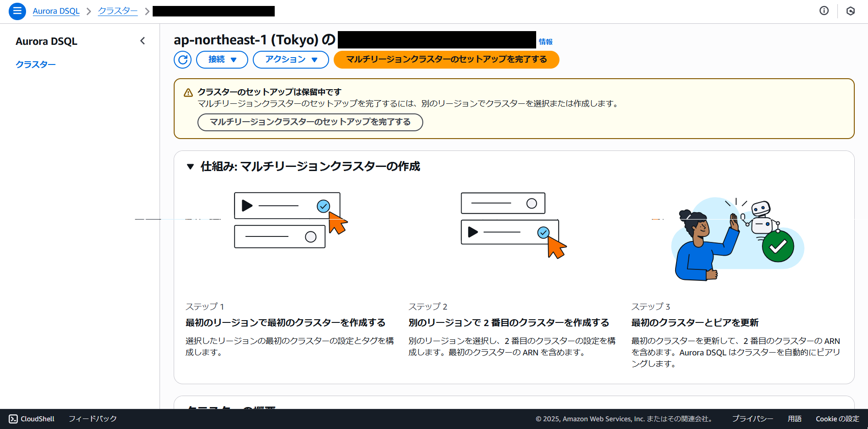
Task: Click the step 2 second cluster illustration
Action: [513, 225]
